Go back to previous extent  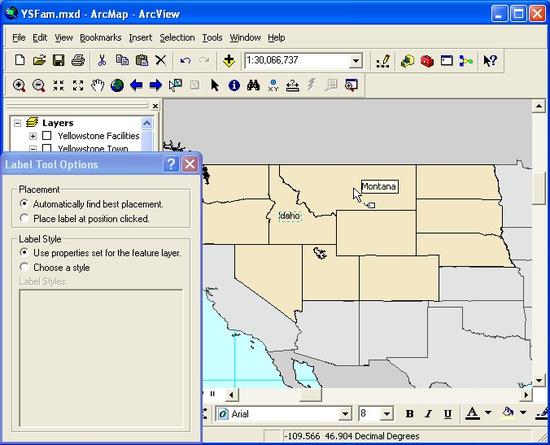click(x=136, y=85)
